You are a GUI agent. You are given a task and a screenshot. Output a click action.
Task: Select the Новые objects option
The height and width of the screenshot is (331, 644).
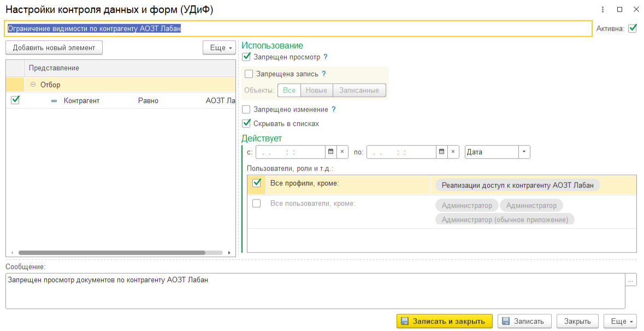click(x=316, y=90)
